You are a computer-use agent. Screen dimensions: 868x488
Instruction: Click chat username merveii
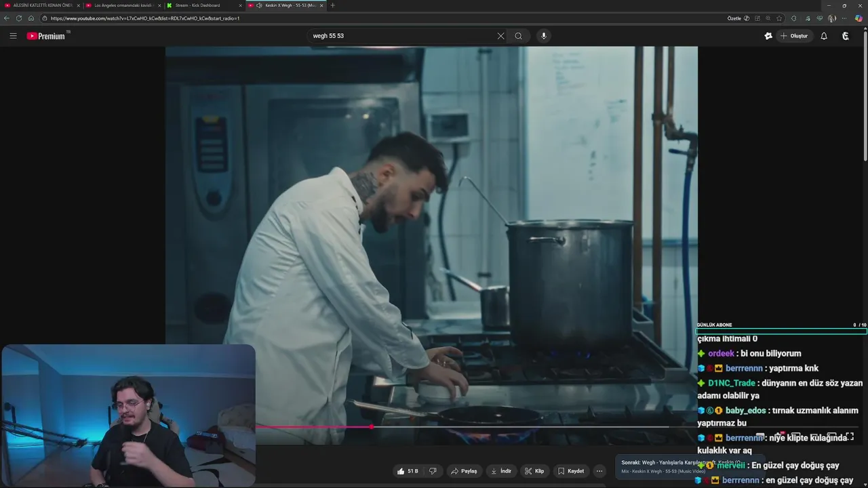point(731,466)
